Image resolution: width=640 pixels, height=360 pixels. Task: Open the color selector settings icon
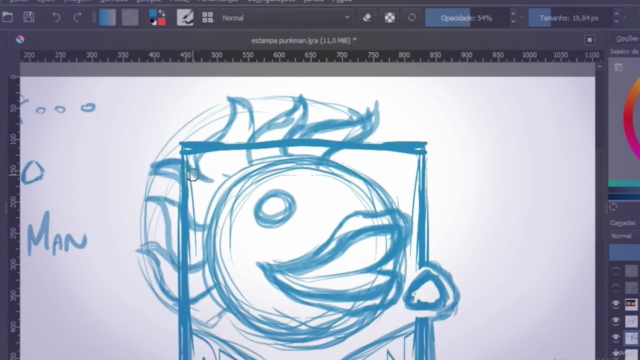(618, 68)
